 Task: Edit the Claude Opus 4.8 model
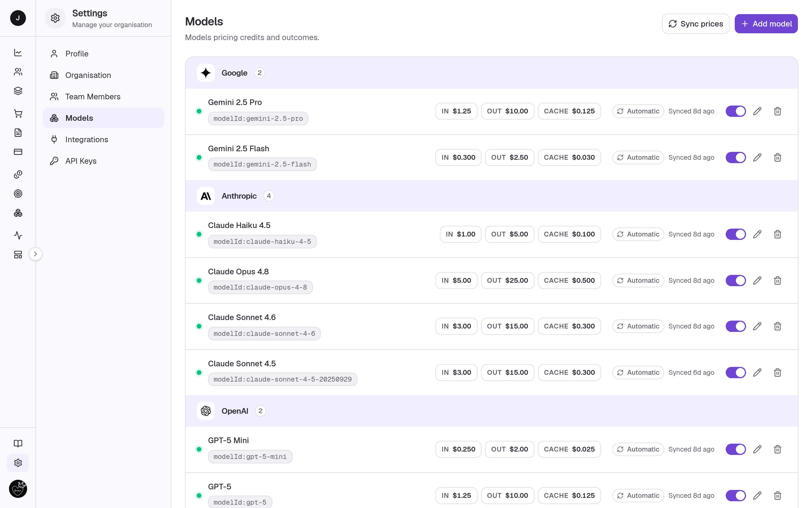[757, 281]
